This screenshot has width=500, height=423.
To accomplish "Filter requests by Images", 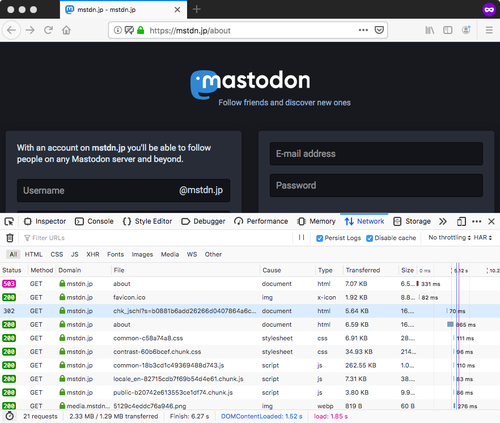I will coord(142,254).
